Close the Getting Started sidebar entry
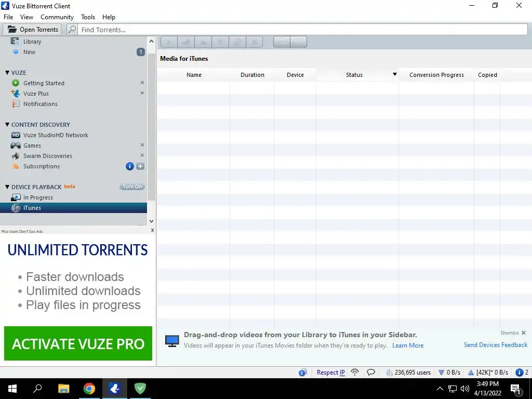Viewport: 532px width, 399px height. click(x=142, y=83)
